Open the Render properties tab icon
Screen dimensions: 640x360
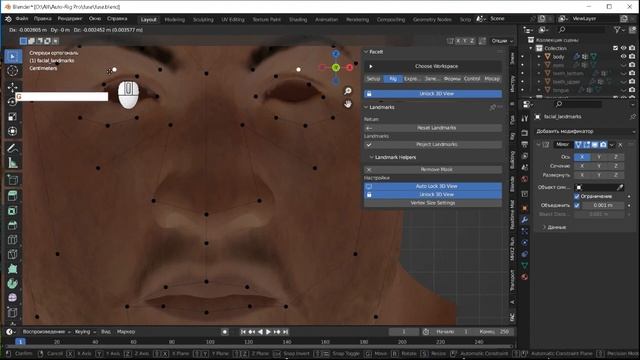[x=524, y=133]
